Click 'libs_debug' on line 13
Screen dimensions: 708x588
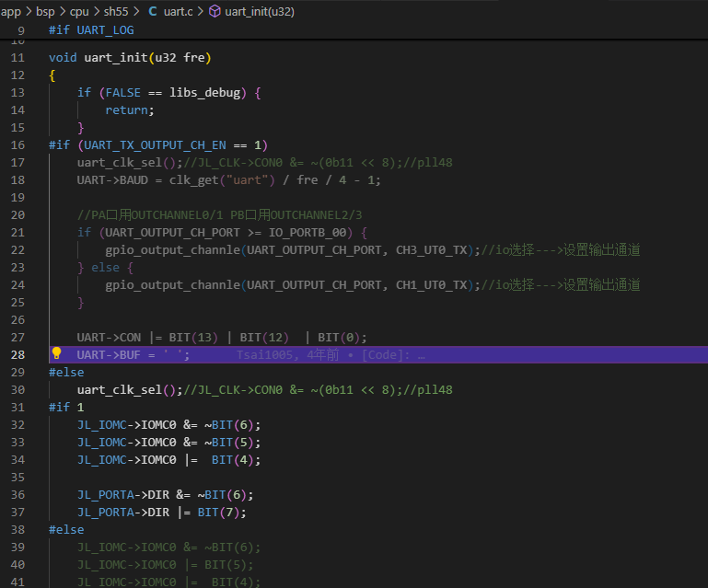click(204, 93)
